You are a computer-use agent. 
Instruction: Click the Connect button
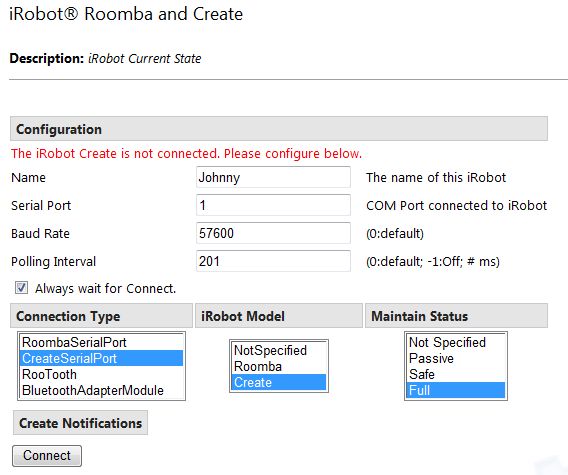pyautogui.click(x=47, y=455)
